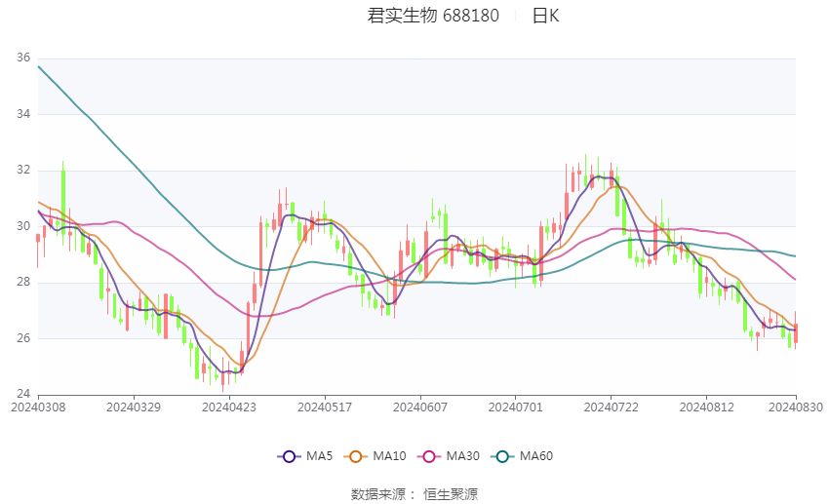This screenshot has height=504, width=829.
Task: Click x-axis date label 20240329
Action: (x=134, y=407)
